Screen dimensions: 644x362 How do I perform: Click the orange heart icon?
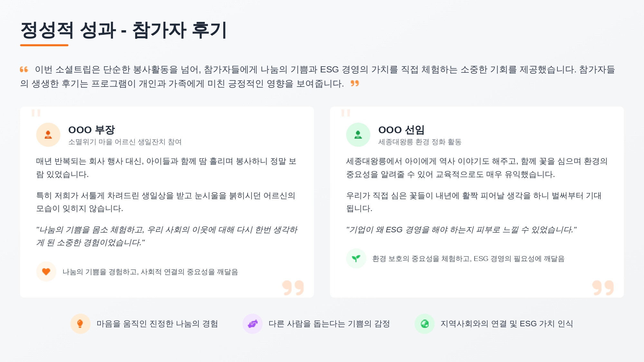point(46,272)
